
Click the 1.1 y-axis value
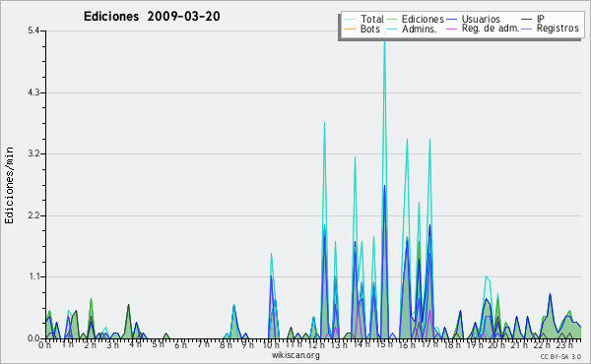33,276
